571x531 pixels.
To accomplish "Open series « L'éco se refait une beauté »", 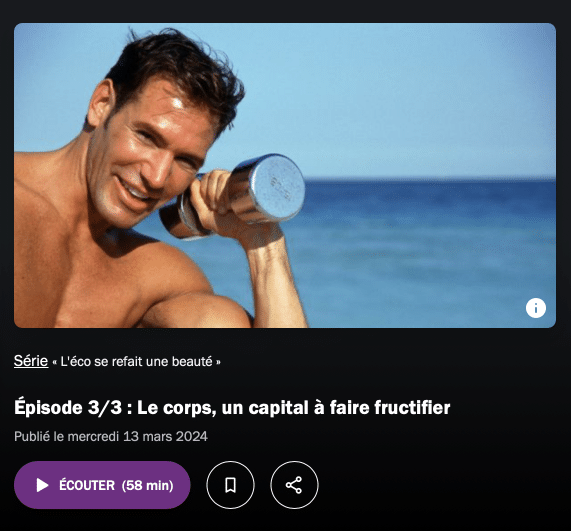I will click(137, 362).
